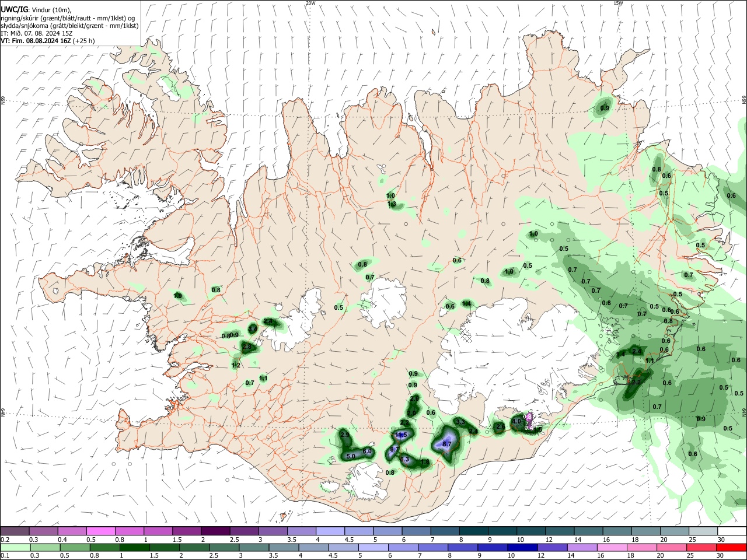Click the pale green 0.1 rain legend swatch
Viewport: 747px width, 560px height.
tap(15, 547)
